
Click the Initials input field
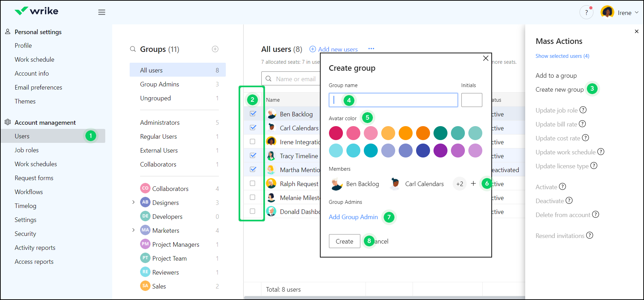tap(472, 100)
